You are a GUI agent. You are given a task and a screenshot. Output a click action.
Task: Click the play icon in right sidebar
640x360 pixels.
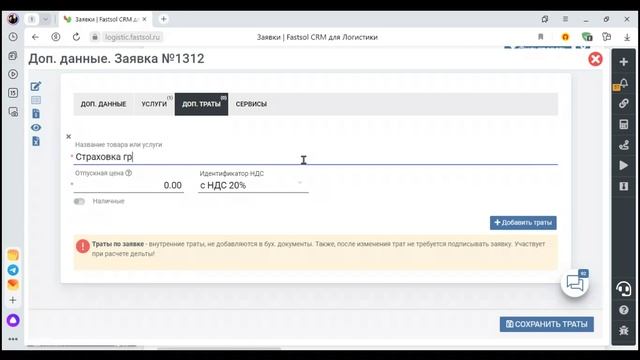[x=623, y=165]
